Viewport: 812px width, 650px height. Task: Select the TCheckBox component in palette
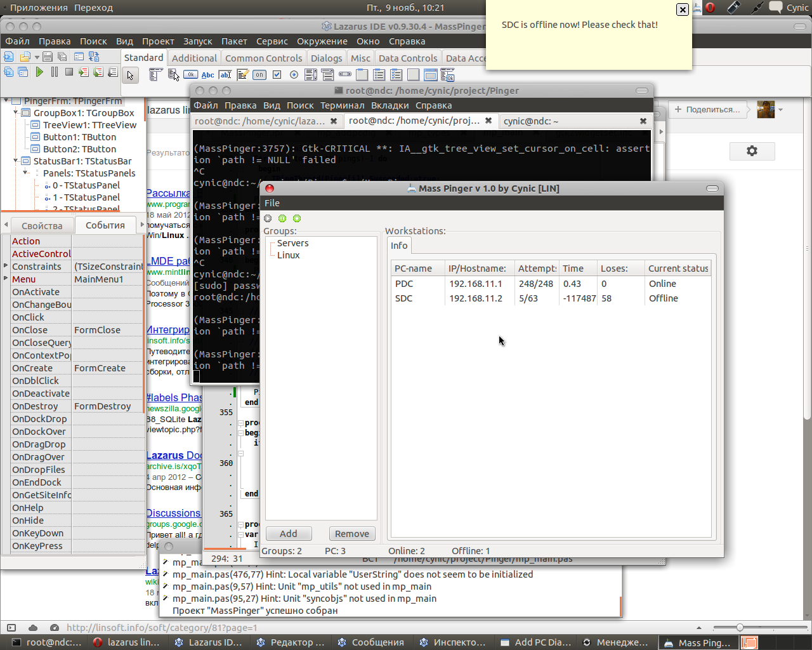pos(277,75)
